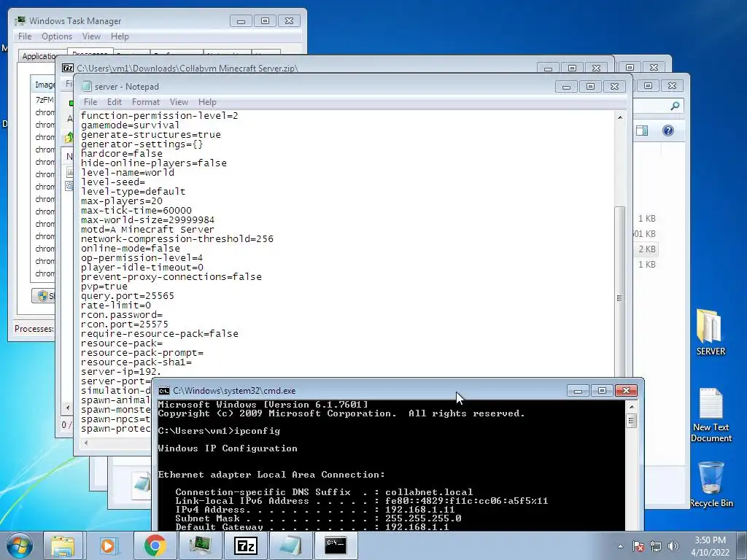The width and height of the screenshot is (747, 560).
Task: Click the online-mode=false line
Action: 130,249
